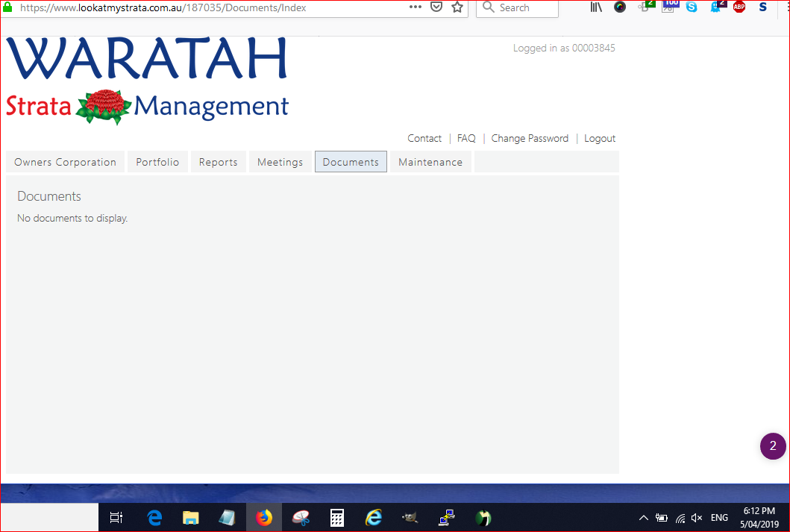The width and height of the screenshot is (790, 532).
Task: Open the ENG language selector
Action: click(x=719, y=518)
